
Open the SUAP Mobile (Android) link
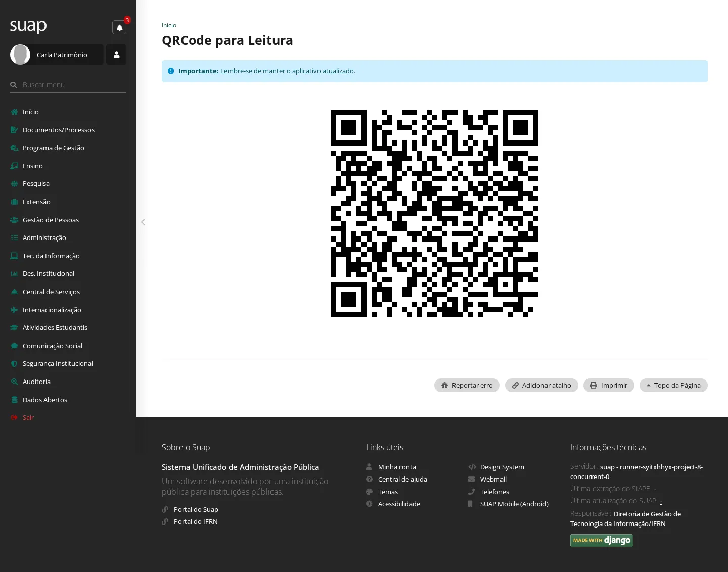tap(514, 504)
